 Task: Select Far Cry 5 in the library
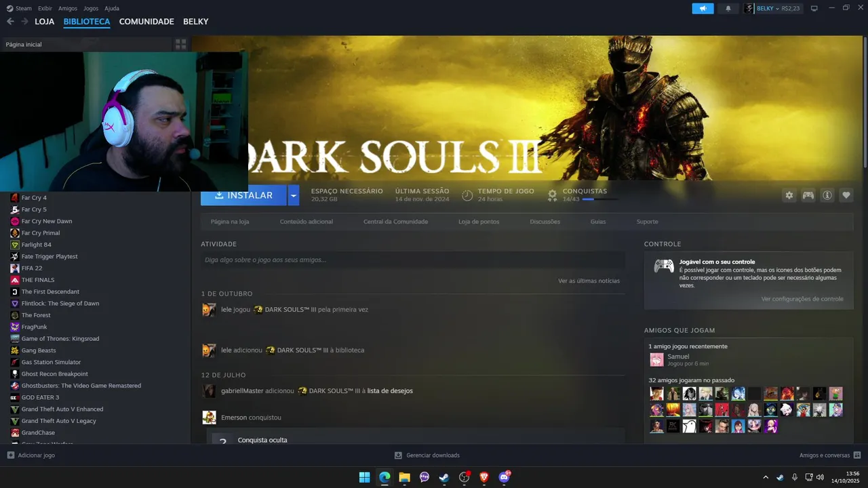coord(34,209)
